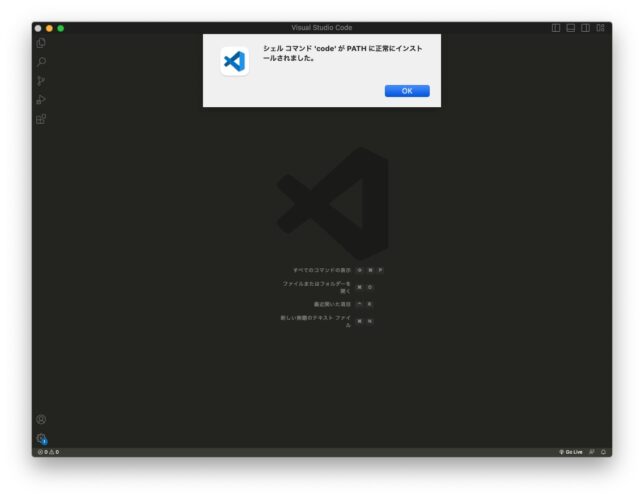Open the Source Control view

click(41, 81)
